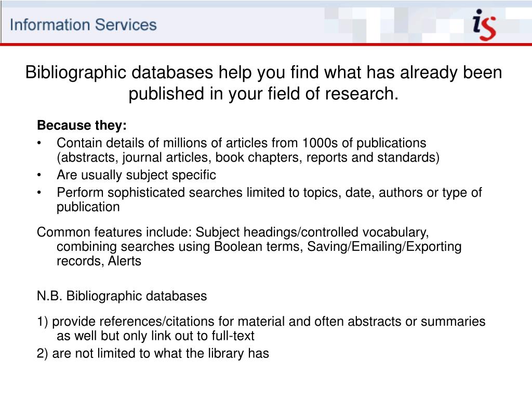Click the 'Because they:' bold label
This screenshot has width=532, height=399.
pyautogui.click(x=82, y=125)
